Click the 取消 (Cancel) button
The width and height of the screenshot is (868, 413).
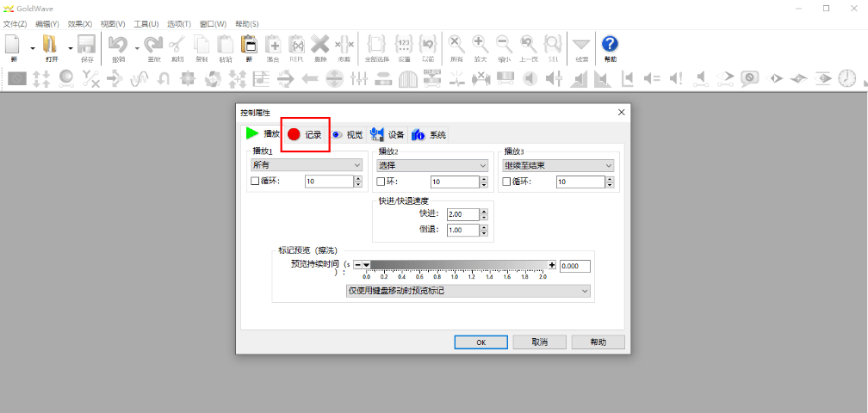point(540,342)
